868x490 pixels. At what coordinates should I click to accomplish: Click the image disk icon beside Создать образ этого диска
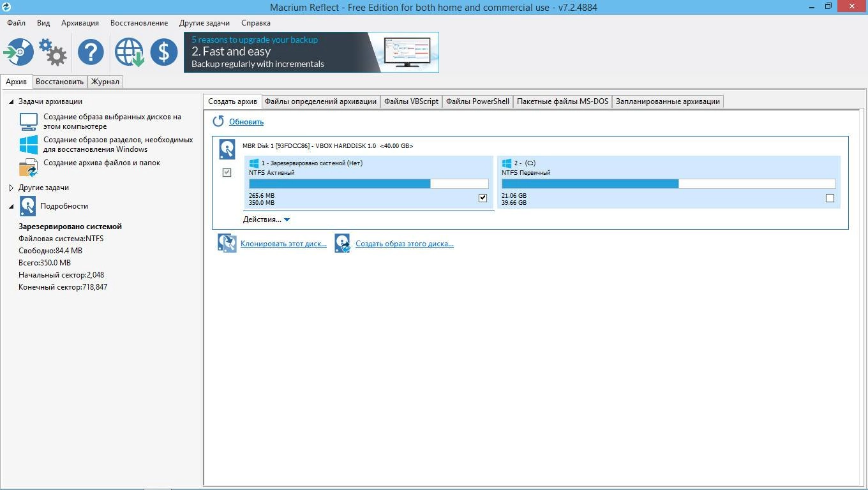pyautogui.click(x=343, y=243)
